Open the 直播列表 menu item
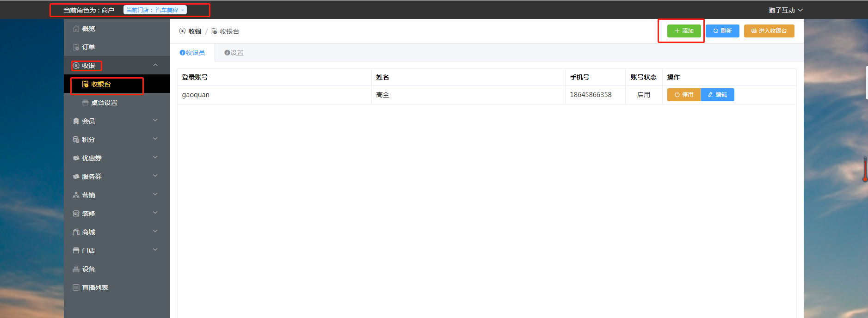The height and width of the screenshot is (318, 868). click(117, 287)
